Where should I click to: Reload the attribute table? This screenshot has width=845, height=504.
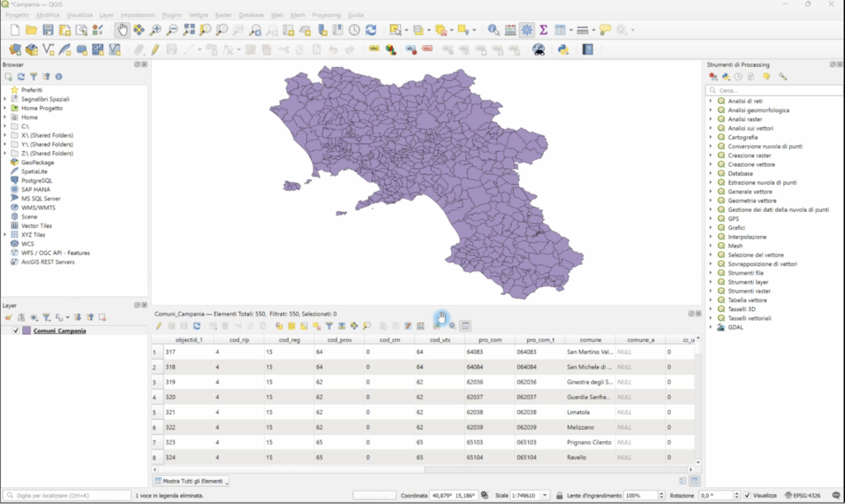pyautogui.click(x=196, y=326)
